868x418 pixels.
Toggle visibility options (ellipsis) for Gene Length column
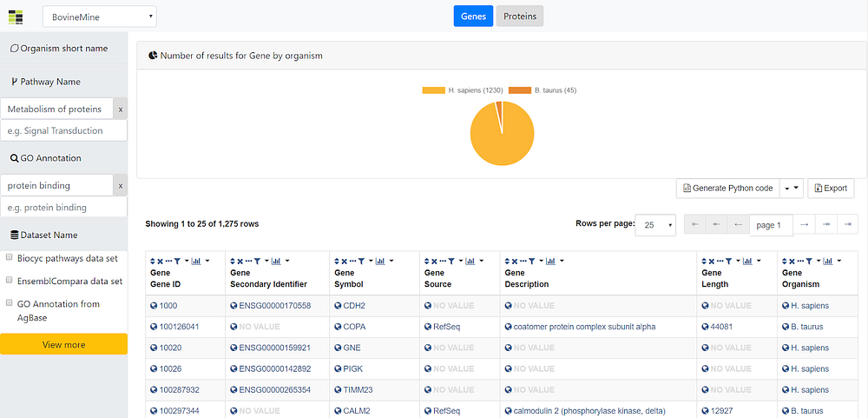pos(720,261)
